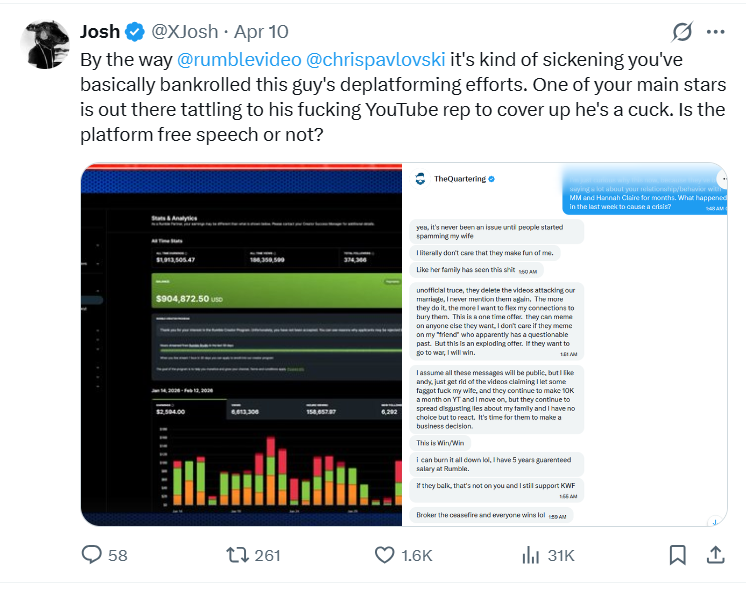Viewport: 746px width, 592px height.
Task: Open the TheQuartering chat screenshot image
Action: coord(564,344)
